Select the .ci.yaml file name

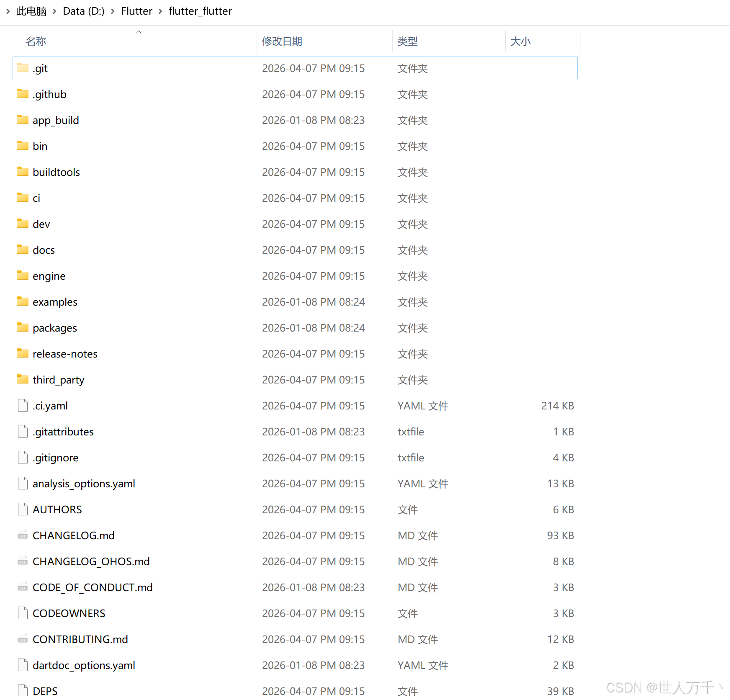50,406
